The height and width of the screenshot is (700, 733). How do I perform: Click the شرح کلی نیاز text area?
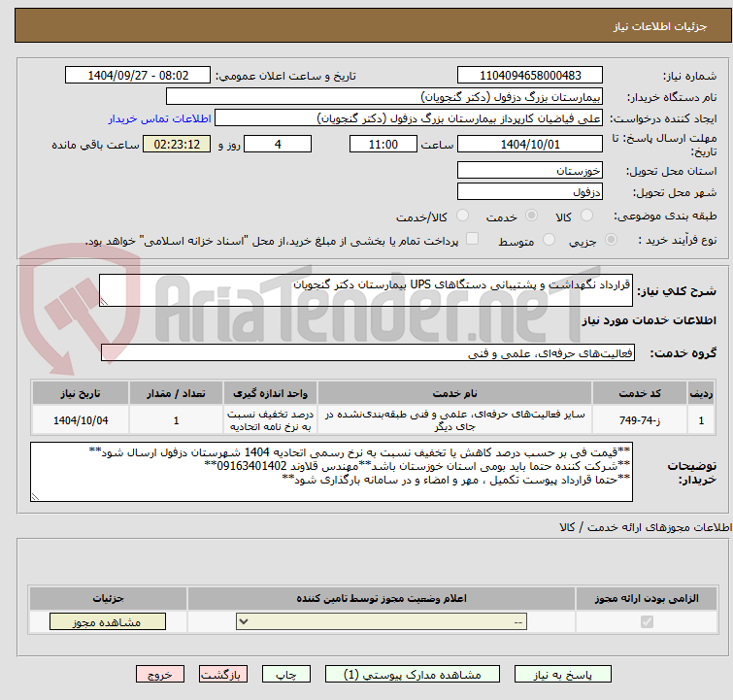coord(366,290)
